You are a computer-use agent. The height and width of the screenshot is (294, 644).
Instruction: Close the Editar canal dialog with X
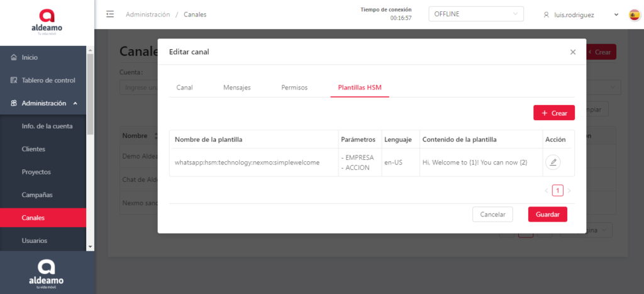tap(572, 52)
